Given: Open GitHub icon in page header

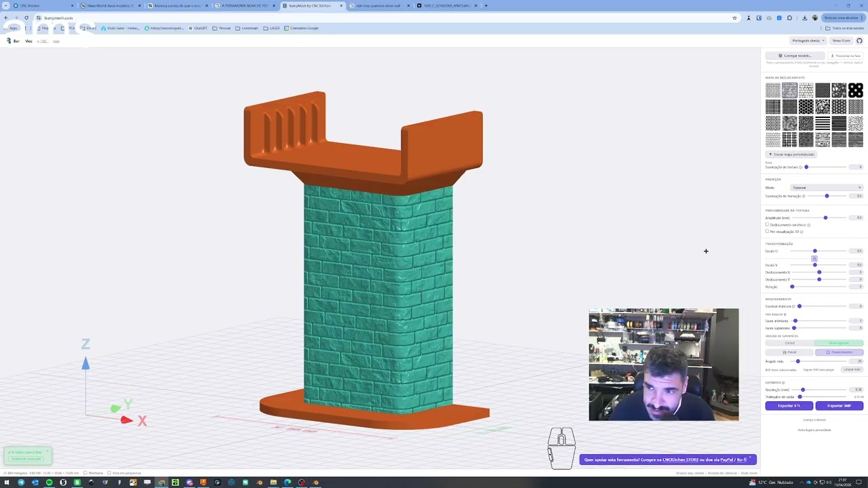Looking at the screenshot, I should [859, 41].
